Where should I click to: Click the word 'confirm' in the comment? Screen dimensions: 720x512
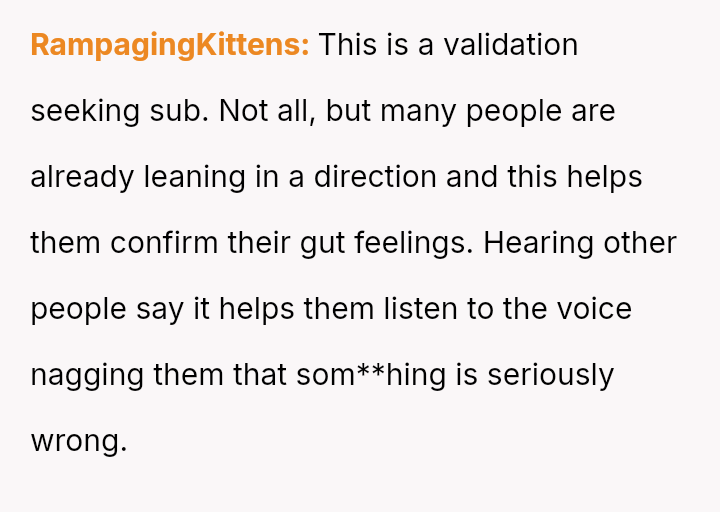click(164, 242)
